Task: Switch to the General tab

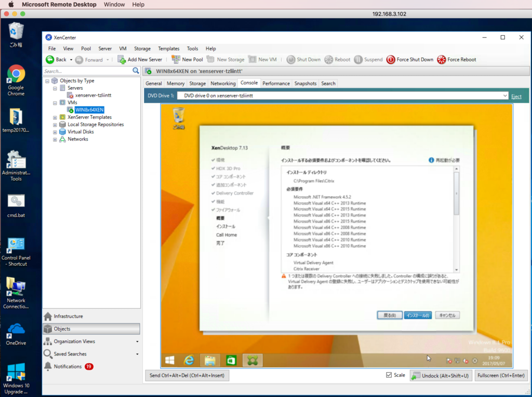Action: (154, 84)
